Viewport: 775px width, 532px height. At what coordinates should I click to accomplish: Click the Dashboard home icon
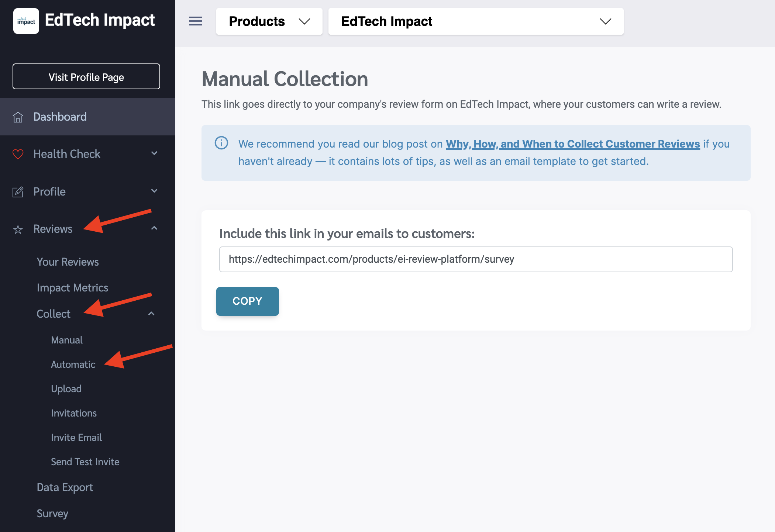18,117
